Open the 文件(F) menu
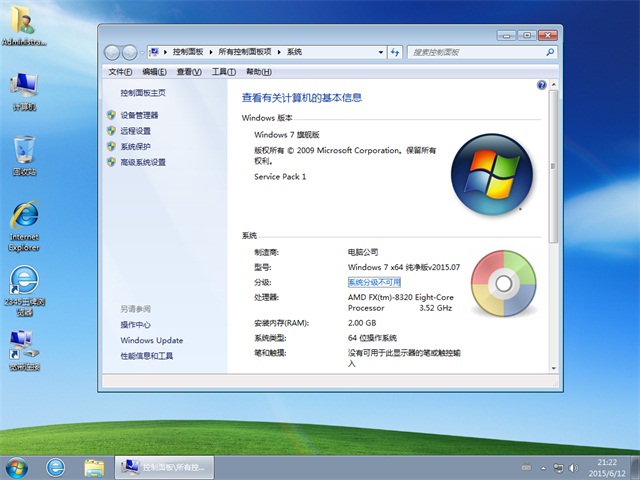The width and height of the screenshot is (640, 480). click(x=120, y=72)
